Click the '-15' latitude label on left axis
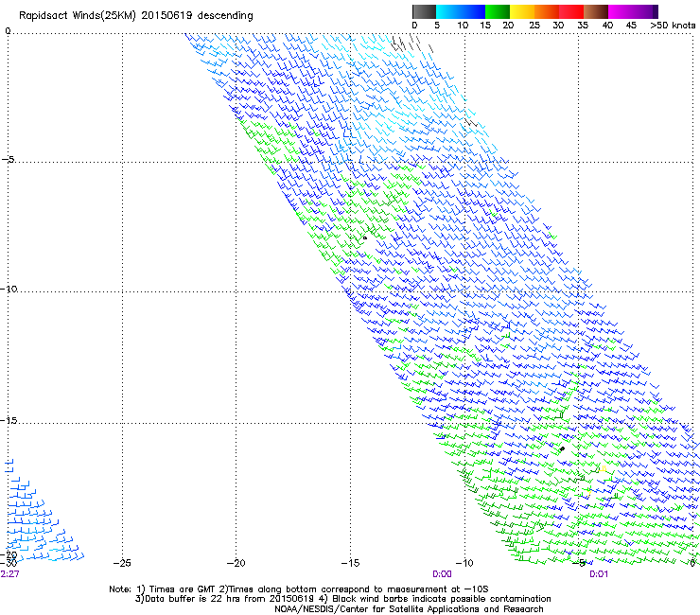The image size is (700, 615). point(9,420)
